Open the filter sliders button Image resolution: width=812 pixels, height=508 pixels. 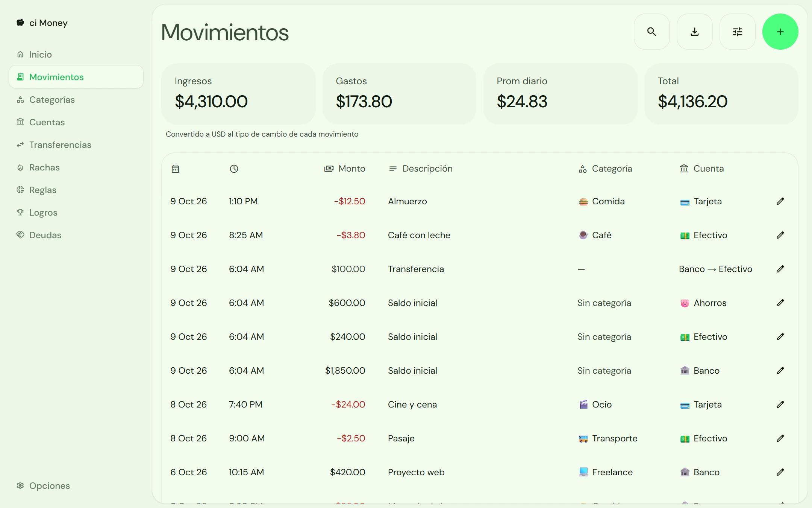click(x=737, y=32)
